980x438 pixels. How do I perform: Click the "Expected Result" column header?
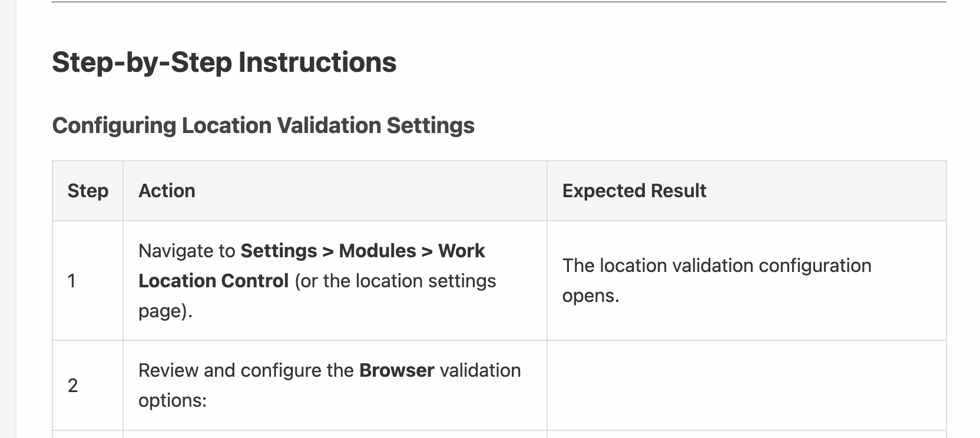coord(634,191)
